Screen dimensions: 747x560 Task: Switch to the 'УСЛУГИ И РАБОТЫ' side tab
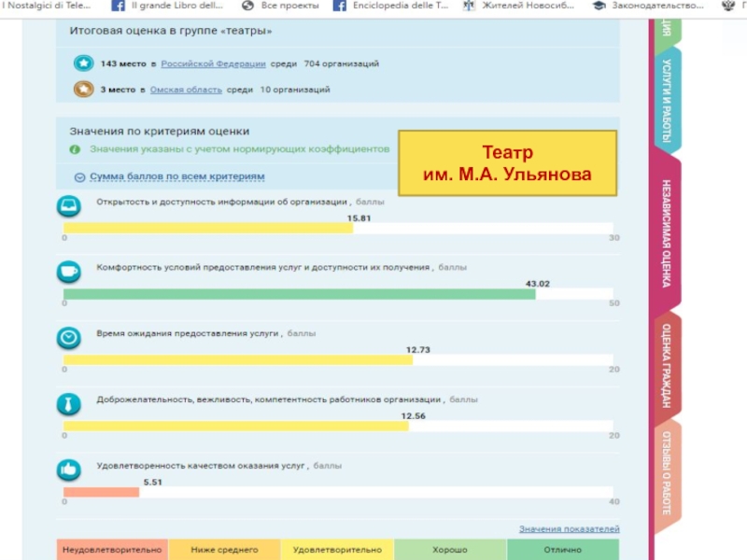(x=667, y=103)
